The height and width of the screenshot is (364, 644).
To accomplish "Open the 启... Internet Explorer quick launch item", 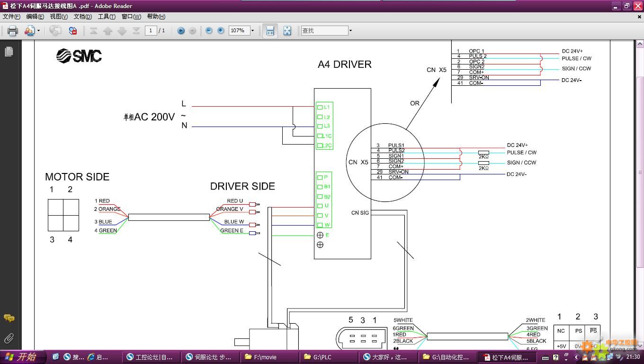I will (98, 357).
